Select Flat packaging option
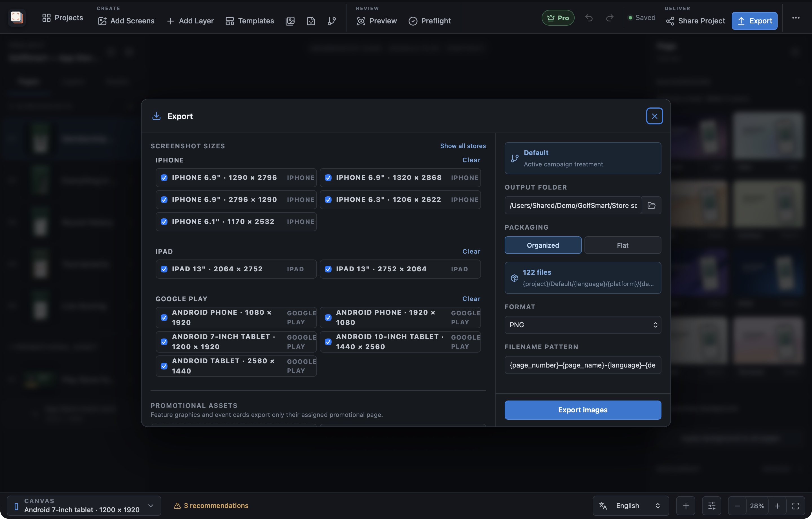This screenshot has width=812, height=519. pos(623,245)
